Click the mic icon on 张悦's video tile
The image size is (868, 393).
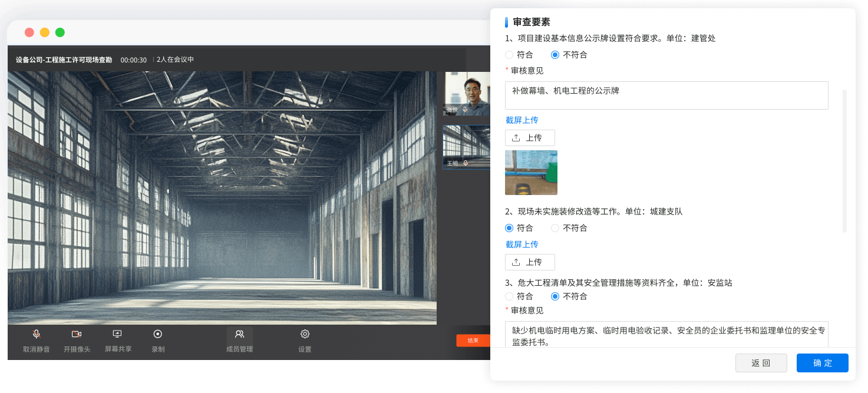(465, 110)
